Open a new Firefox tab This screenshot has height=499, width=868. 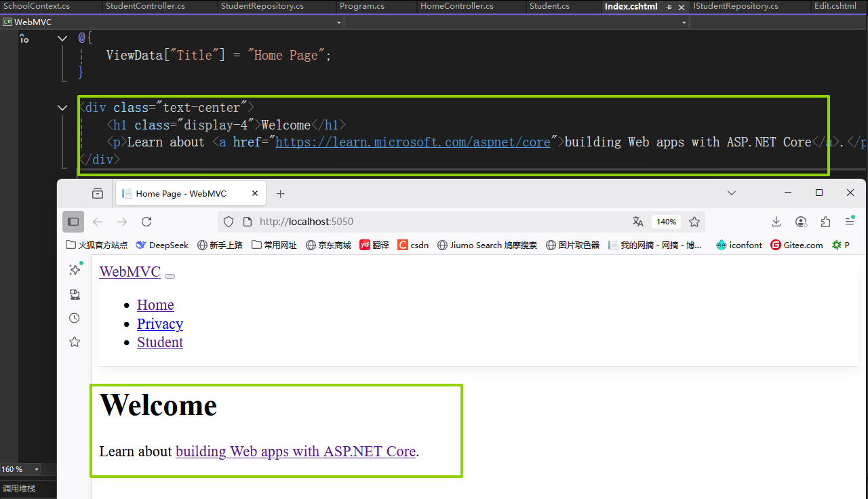coord(280,194)
